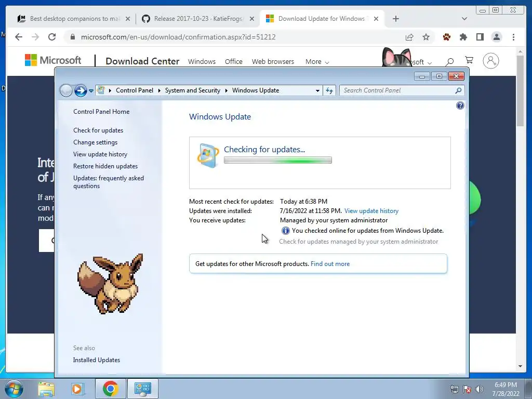Click the Chrome forward arrow button
The width and height of the screenshot is (532, 399).
pos(35,37)
